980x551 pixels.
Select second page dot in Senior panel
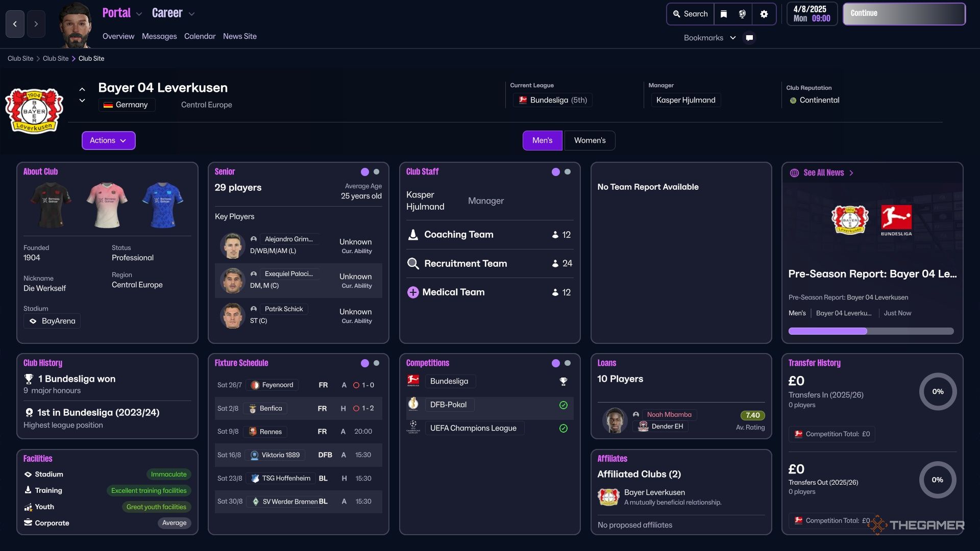[x=376, y=172]
